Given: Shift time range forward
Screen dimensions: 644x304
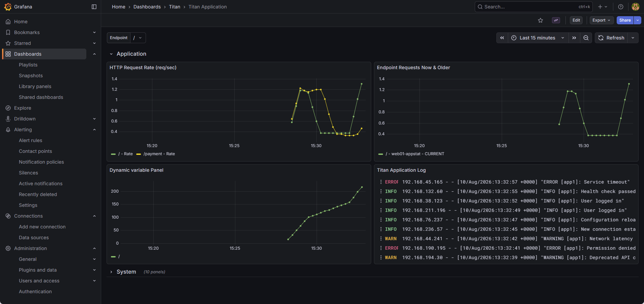Looking at the screenshot, I should (574, 38).
